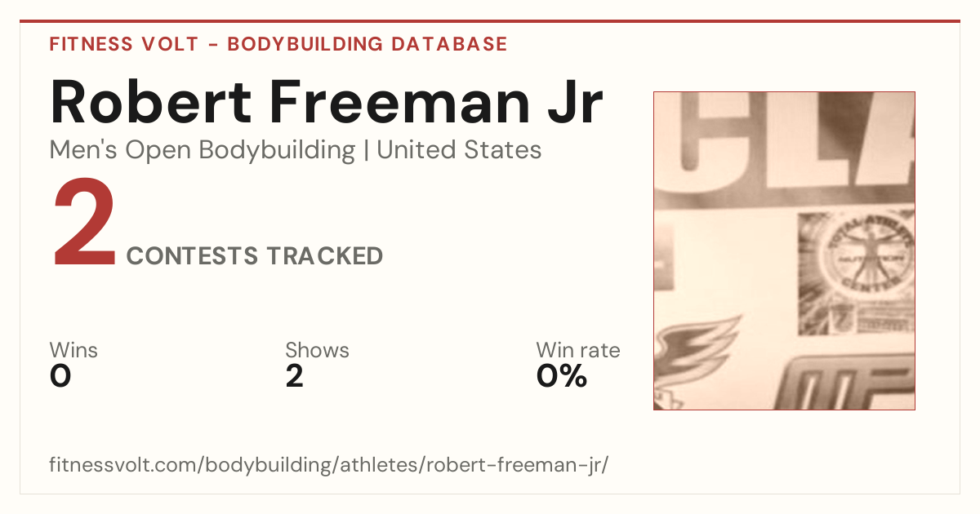The width and height of the screenshot is (980, 514).
Task: Open the fitnessvolt.com athlete profile URL
Action: (x=329, y=466)
